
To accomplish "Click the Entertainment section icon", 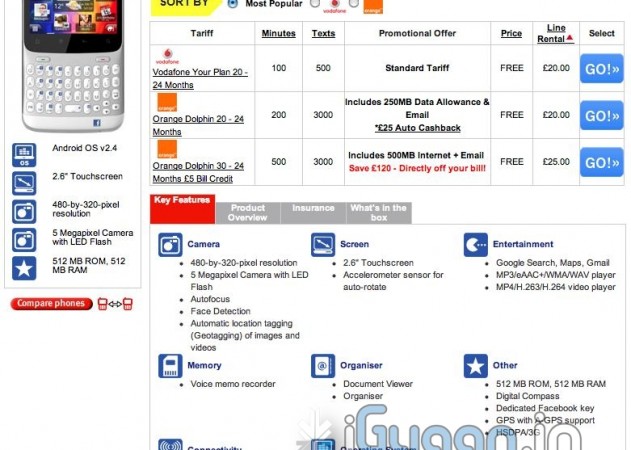I will coord(475,245).
